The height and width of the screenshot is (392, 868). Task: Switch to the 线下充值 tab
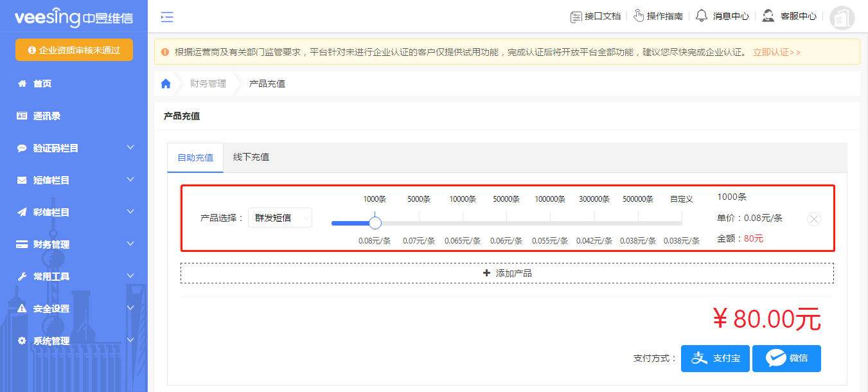[x=251, y=156]
